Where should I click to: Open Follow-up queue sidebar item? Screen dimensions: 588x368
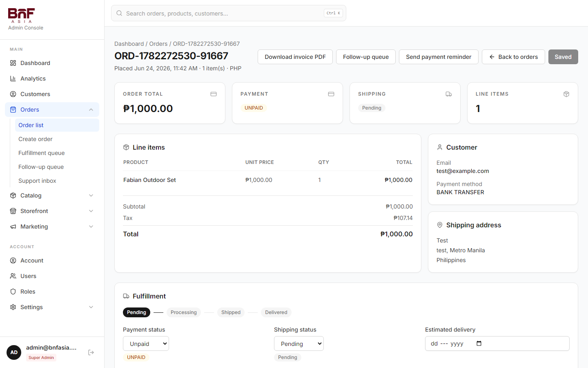pos(57,167)
